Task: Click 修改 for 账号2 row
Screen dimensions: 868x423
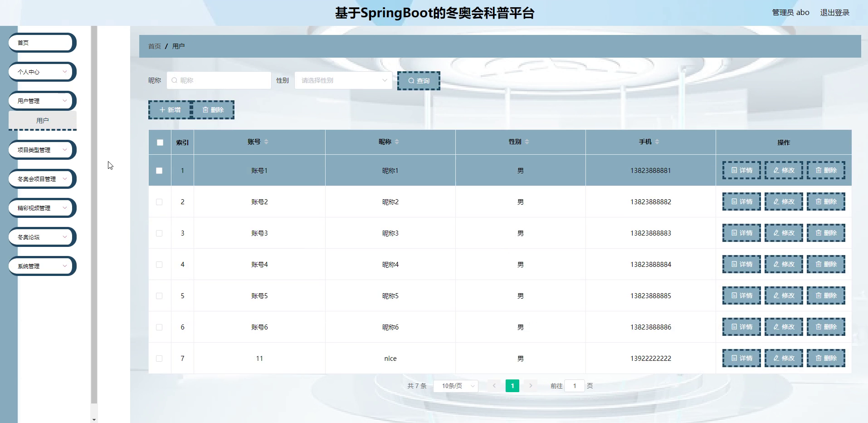Action: point(784,202)
